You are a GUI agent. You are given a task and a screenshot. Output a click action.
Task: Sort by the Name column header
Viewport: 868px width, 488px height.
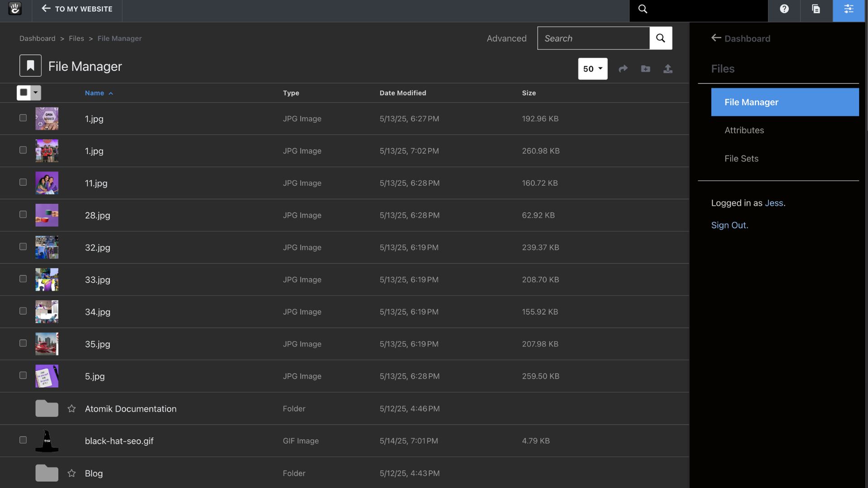(94, 93)
